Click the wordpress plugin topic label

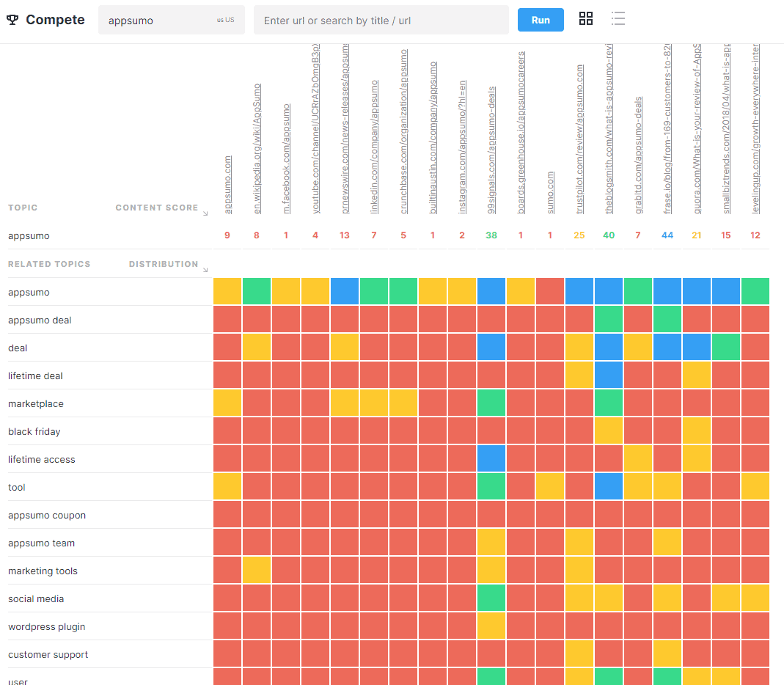click(46, 626)
